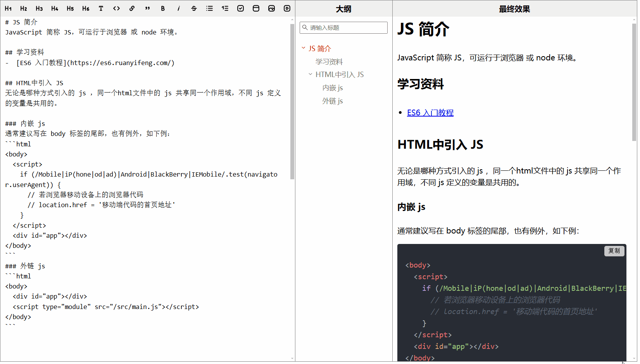
Task: Click the '### 外链 js' line in editor
Action: pyautogui.click(x=25, y=266)
